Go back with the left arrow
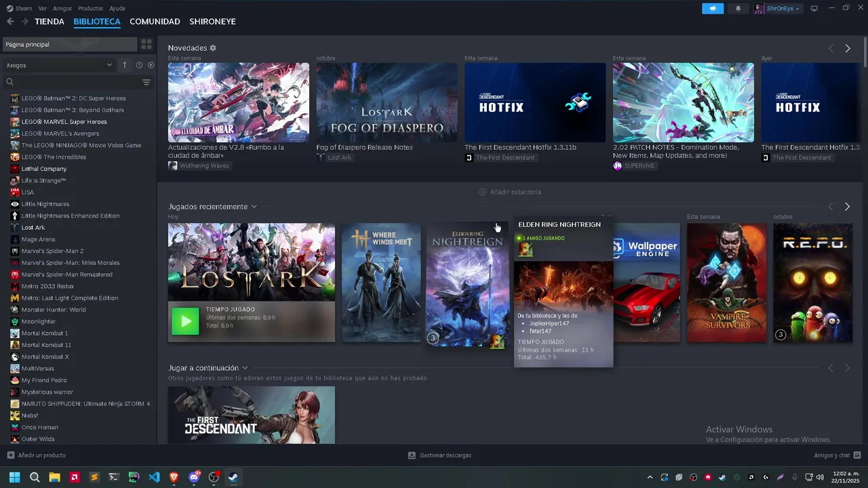The height and width of the screenshot is (488, 868). click(10, 22)
